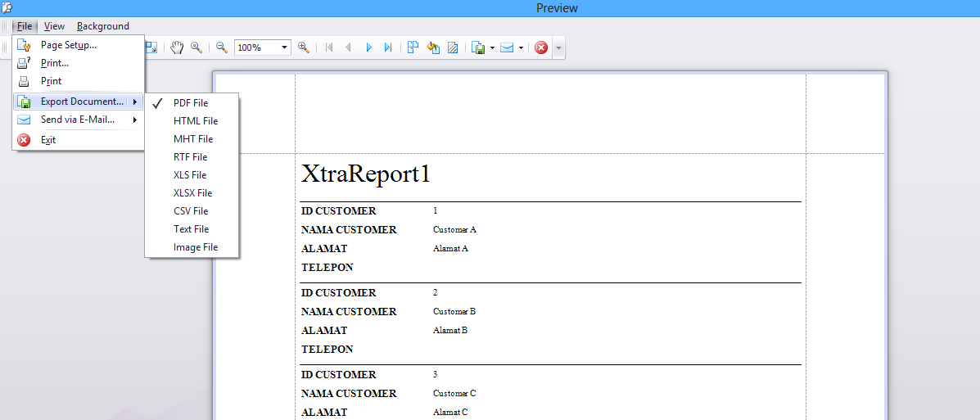
Task: Export as XLSX File
Action: pyautogui.click(x=192, y=193)
